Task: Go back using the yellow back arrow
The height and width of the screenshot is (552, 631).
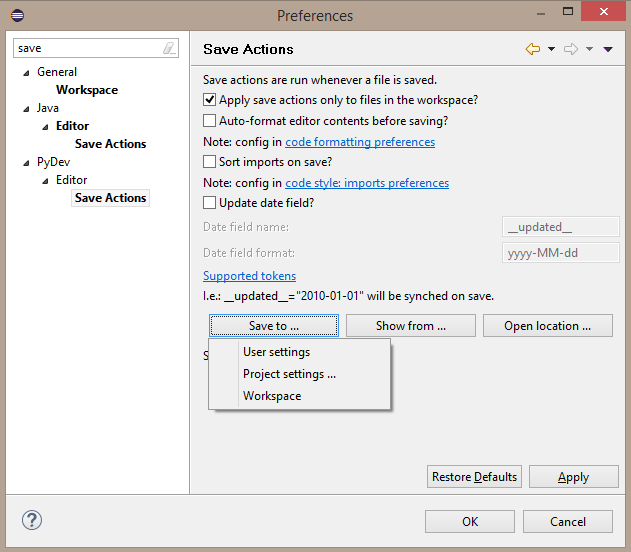Action: (533, 49)
